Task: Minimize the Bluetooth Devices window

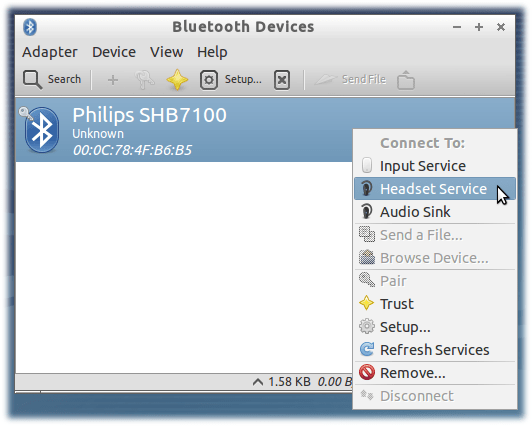Action: tap(457, 27)
